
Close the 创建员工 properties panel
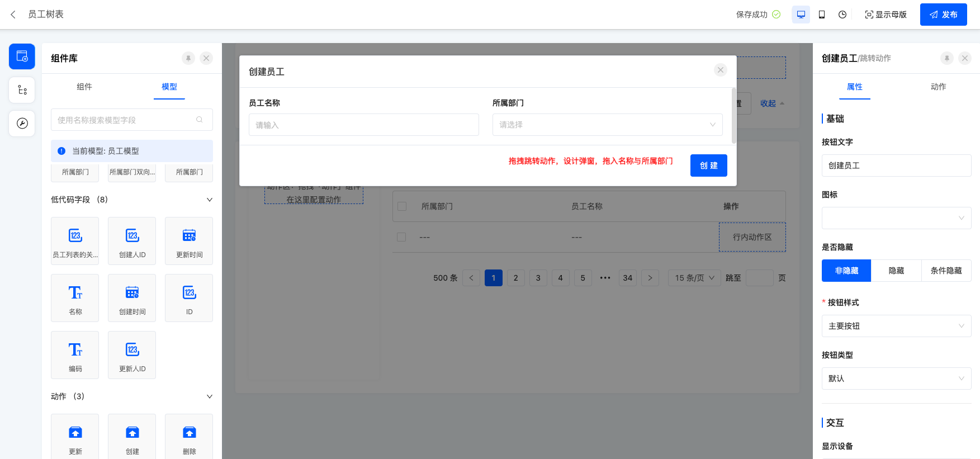[x=965, y=58]
